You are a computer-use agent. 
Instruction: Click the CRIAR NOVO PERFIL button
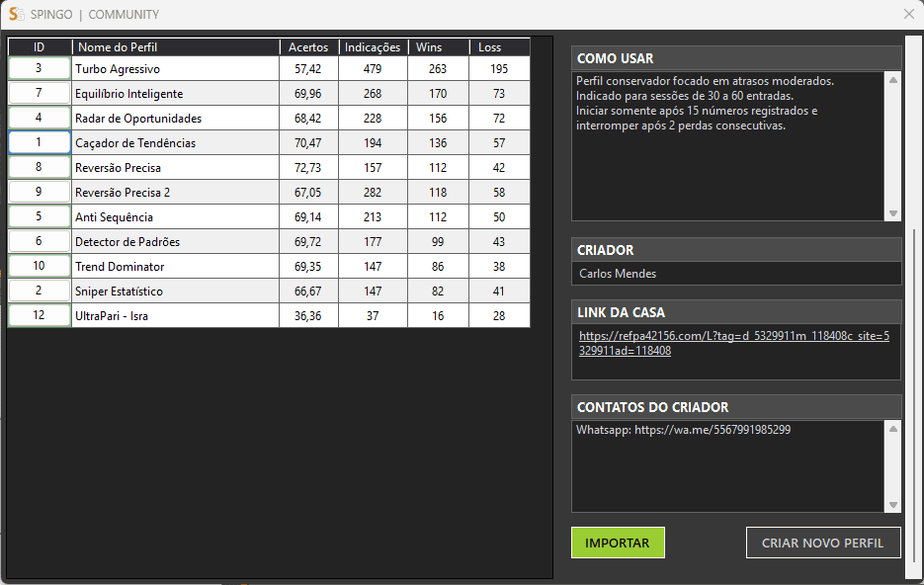[822, 543]
